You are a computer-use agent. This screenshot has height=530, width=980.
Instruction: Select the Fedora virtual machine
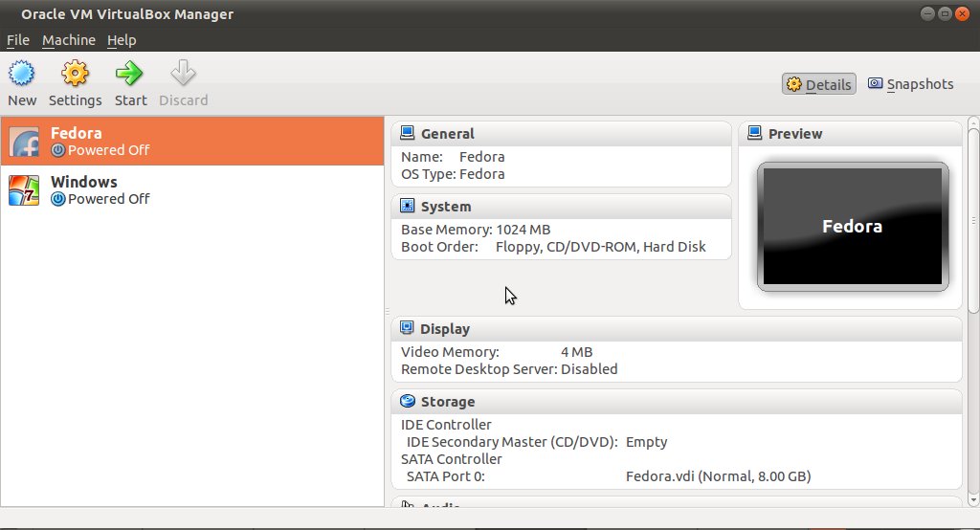192,142
